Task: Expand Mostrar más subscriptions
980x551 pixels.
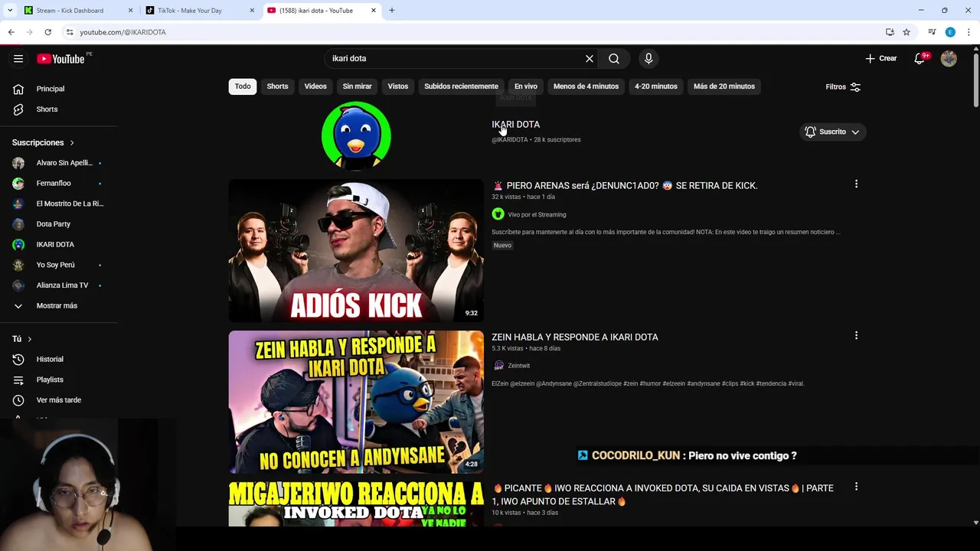Action: [x=58, y=305]
